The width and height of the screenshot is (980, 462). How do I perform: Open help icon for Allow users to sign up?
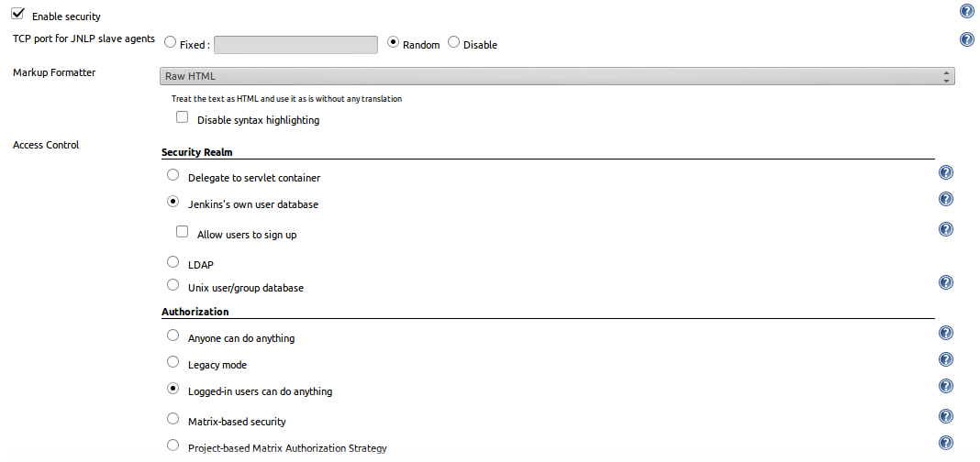tap(946, 229)
